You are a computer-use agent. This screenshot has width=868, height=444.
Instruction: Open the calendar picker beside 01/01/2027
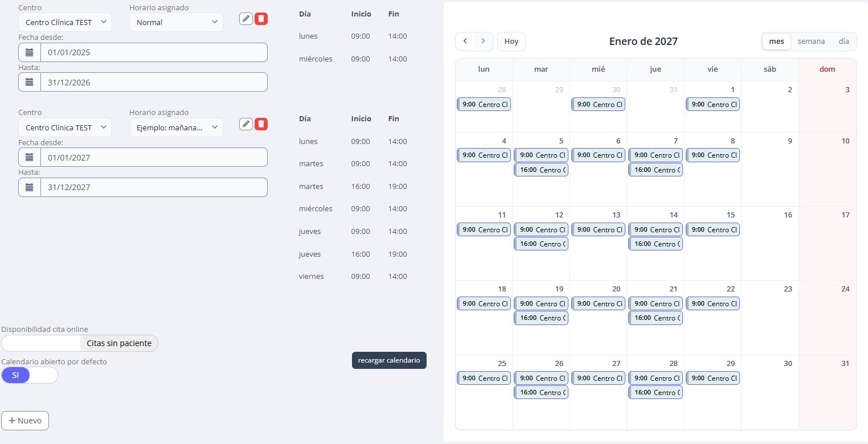30,157
